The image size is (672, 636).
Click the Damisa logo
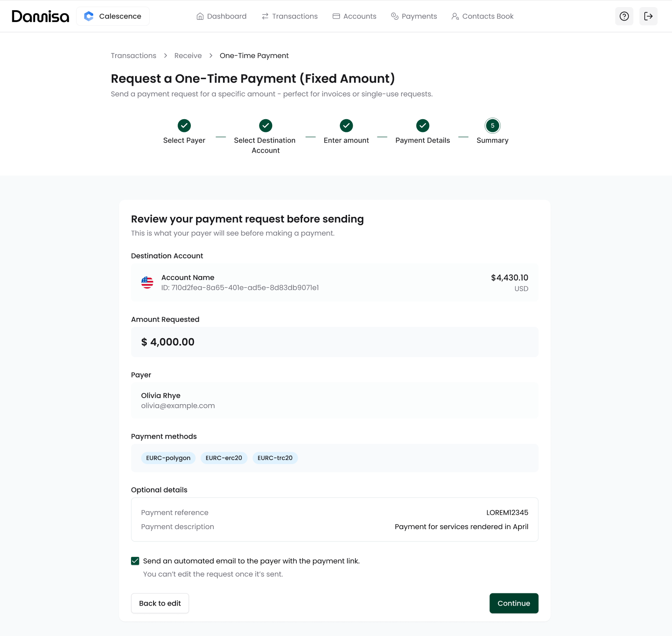(x=40, y=16)
